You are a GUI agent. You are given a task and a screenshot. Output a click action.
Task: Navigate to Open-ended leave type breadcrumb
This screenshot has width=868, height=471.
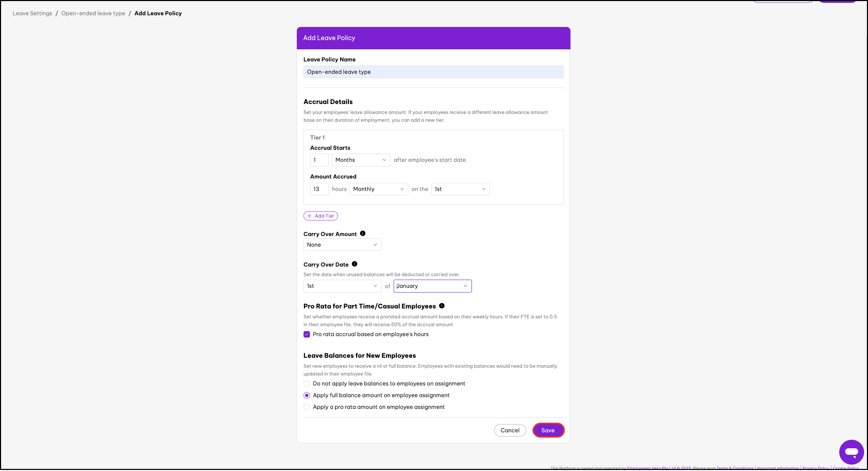click(x=93, y=13)
